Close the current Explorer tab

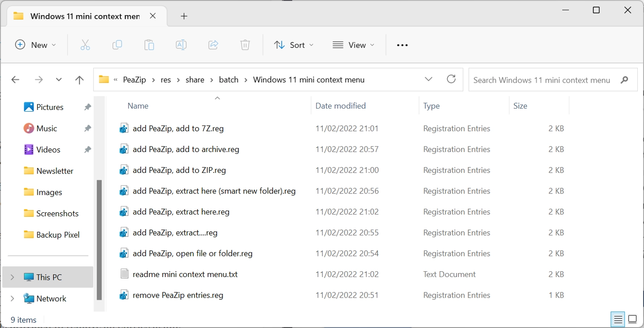153,16
